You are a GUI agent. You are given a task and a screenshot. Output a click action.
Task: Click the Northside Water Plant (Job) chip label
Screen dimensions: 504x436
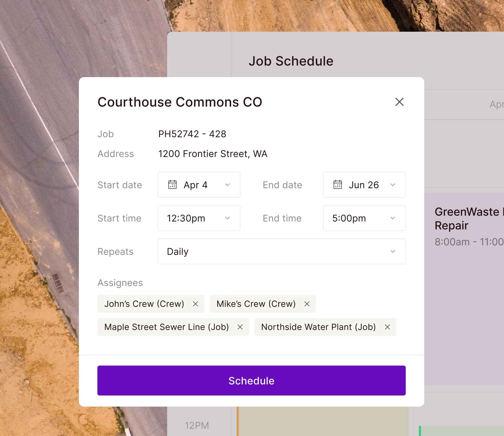[318, 327]
